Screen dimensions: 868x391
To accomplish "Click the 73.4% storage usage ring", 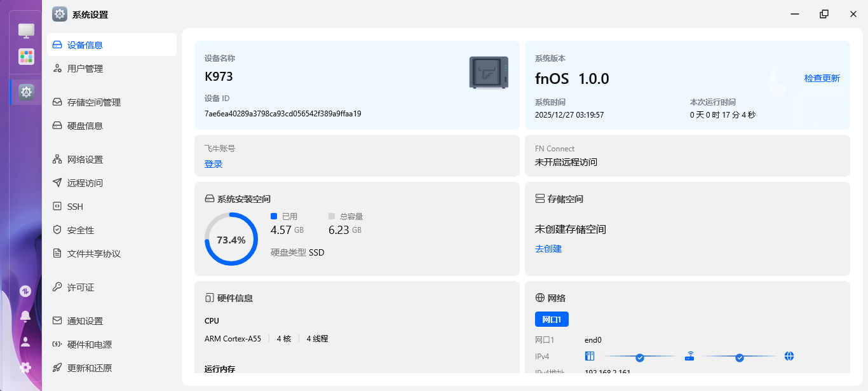I will tap(231, 238).
